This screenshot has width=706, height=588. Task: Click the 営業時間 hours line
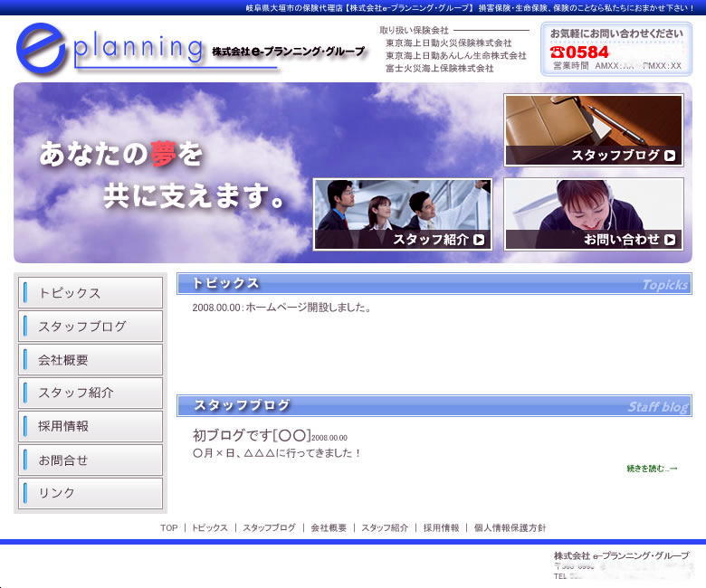617,66
